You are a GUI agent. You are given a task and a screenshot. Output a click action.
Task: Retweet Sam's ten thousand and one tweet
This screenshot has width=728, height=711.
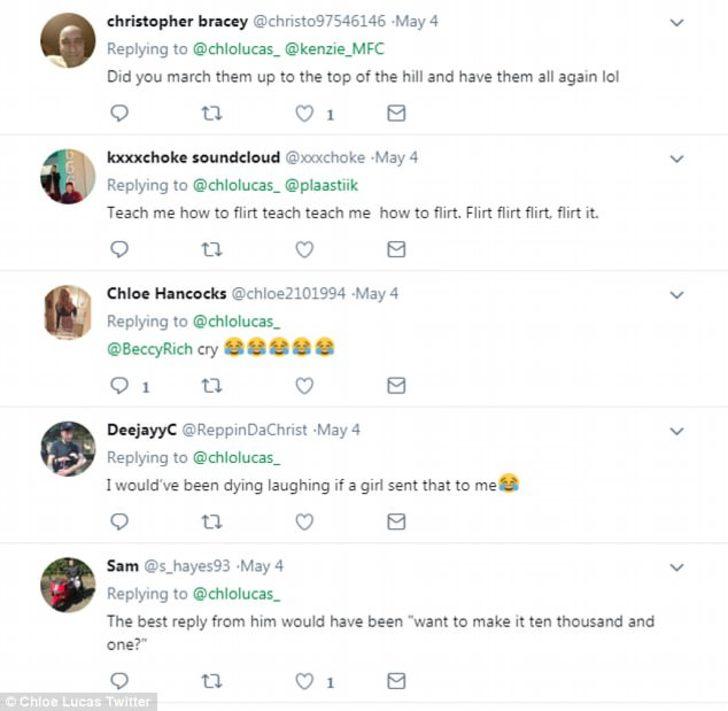click(211, 682)
